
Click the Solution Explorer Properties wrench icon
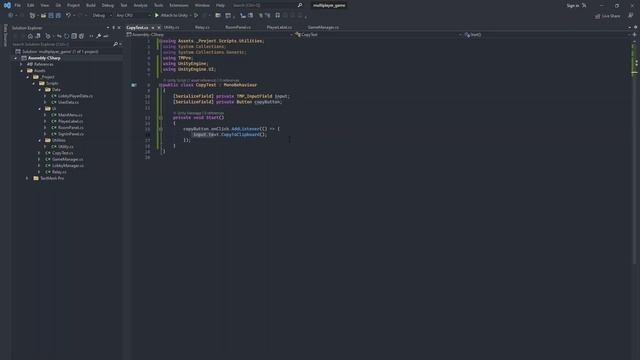point(98,36)
